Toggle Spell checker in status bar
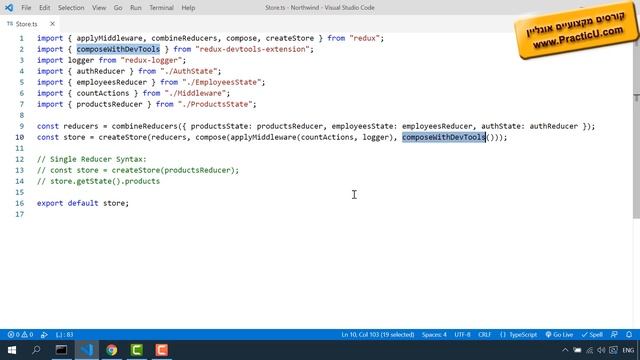This screenshot has width=640, height=360. click(592, 335)
